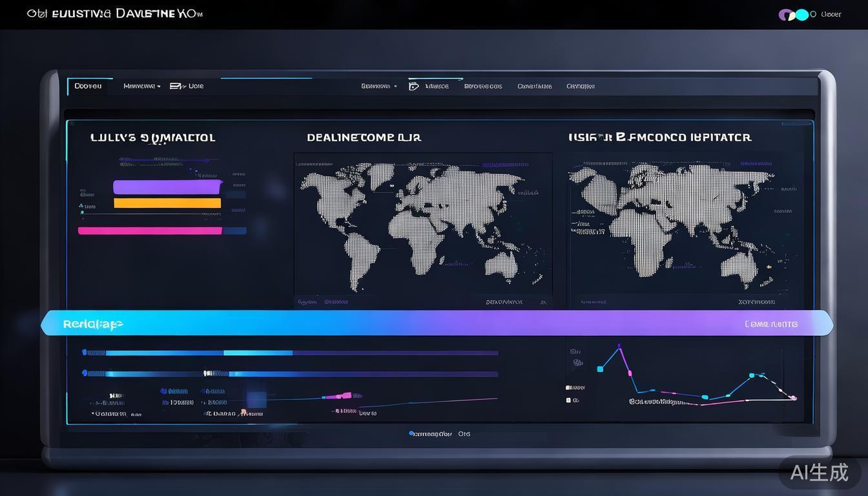The height and width of the screenshot is (496, 868).
Task: Click the cyan circle marker on the line chart
Action: 751,375
